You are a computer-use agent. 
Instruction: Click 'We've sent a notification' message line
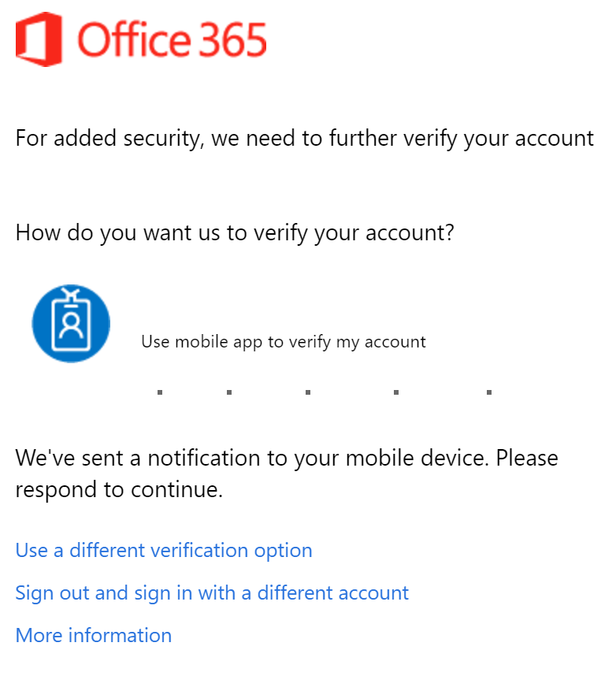[x=287, y=458]
